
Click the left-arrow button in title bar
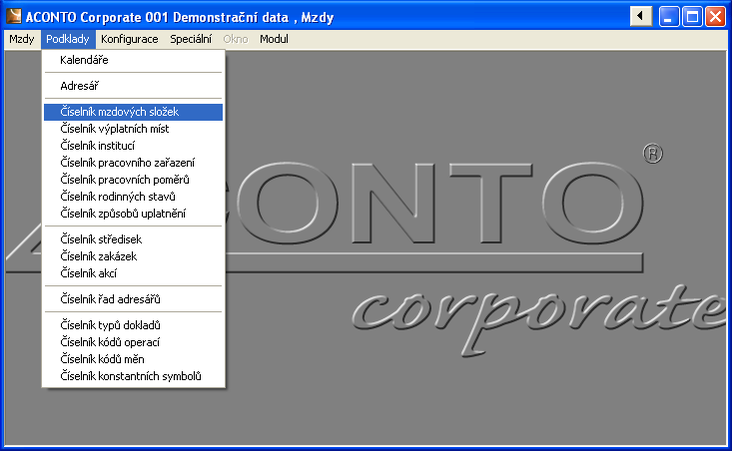click(x=641, y=16)
